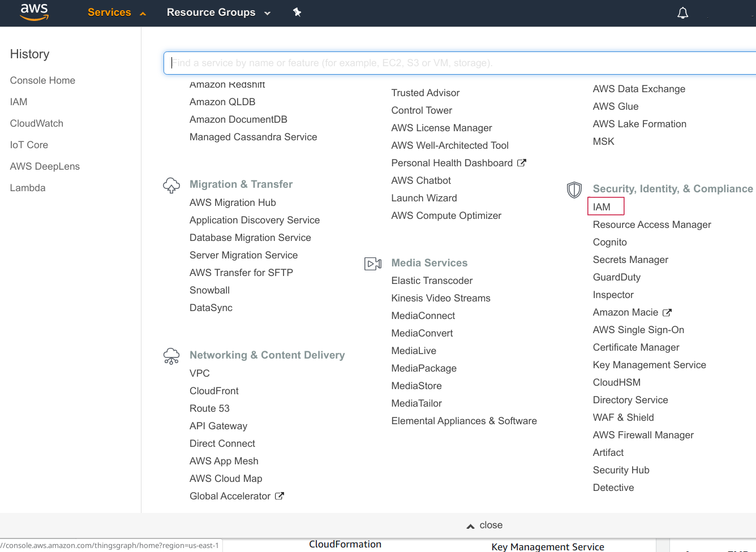Open Snowball service
Screen dimensions: 756x552
pyautogui.click(x=209, y=290)
